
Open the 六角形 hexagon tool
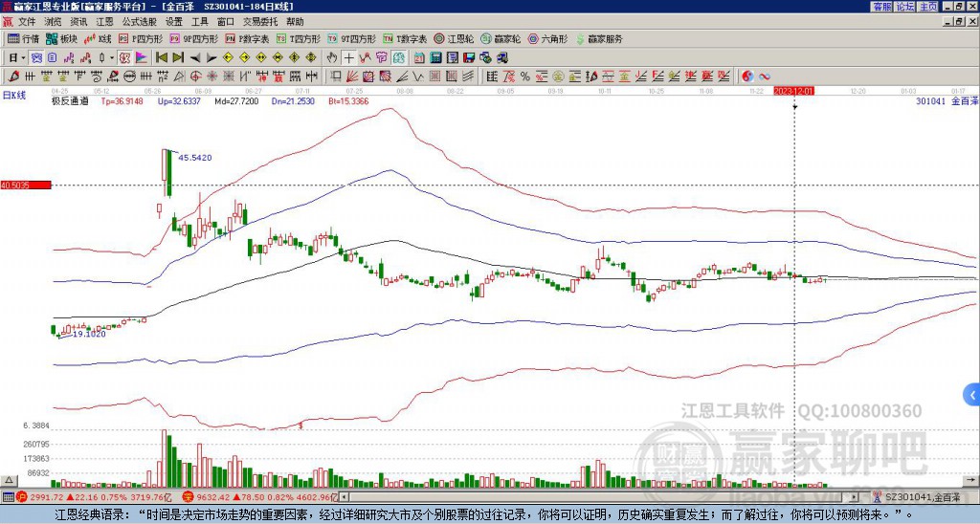pos(547,38)
